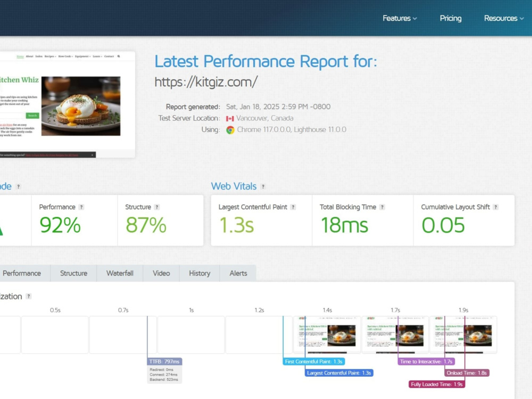Click the Cumulative Layout Shift help icon
The image size is (532, 399).
click(x=496, y=207)
